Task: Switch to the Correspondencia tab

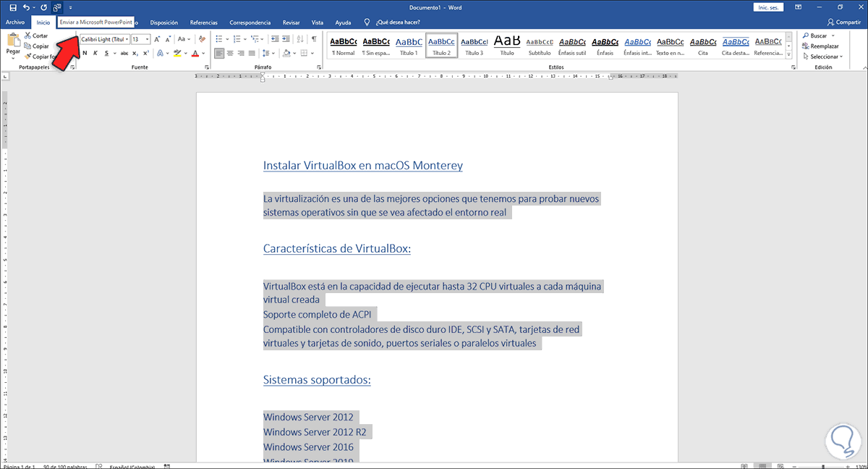Action: (x=250, y=22)
